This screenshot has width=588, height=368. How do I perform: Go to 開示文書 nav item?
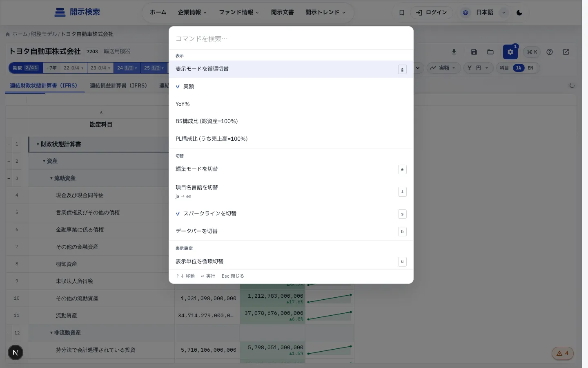coord(283,12)
